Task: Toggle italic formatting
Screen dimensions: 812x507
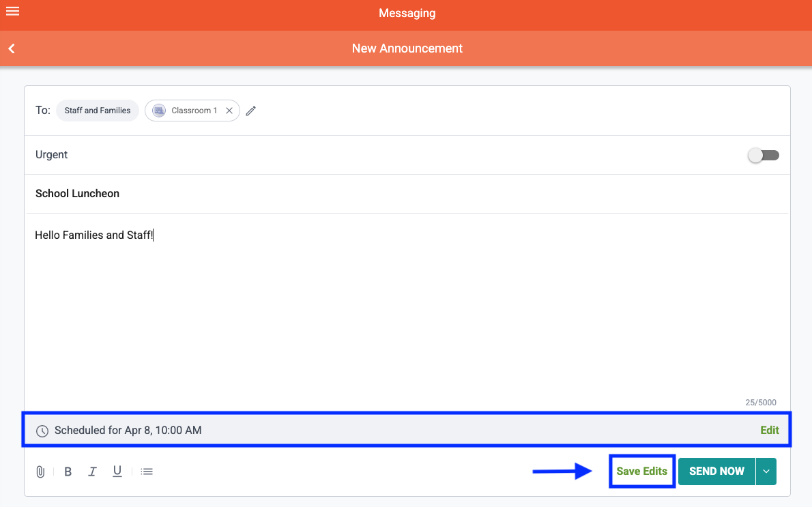Action: point(93,472)
